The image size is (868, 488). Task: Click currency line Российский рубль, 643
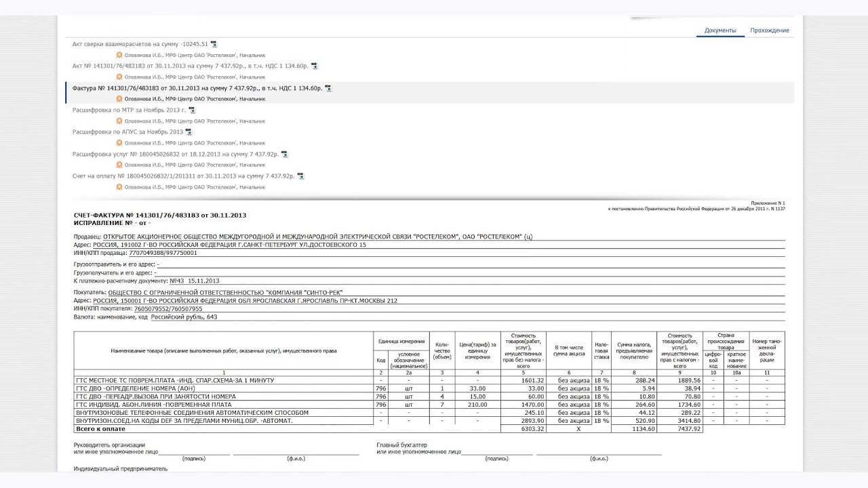[x=184, y=317]
